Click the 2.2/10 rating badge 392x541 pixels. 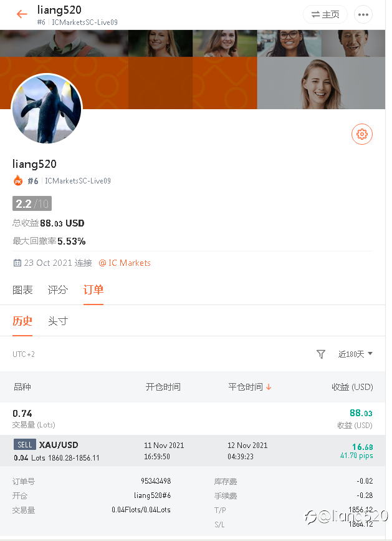tap(32, 203)
